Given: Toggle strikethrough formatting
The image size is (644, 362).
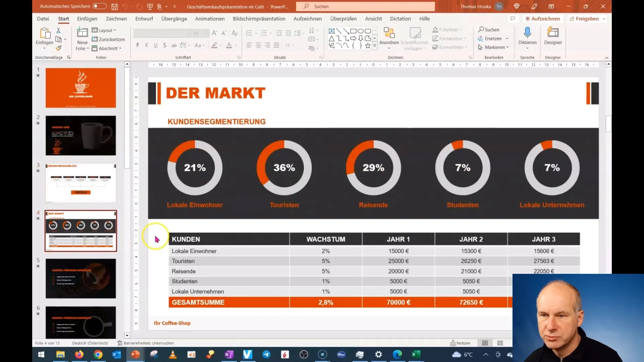Looking at the screenshot, I should 174,45.
